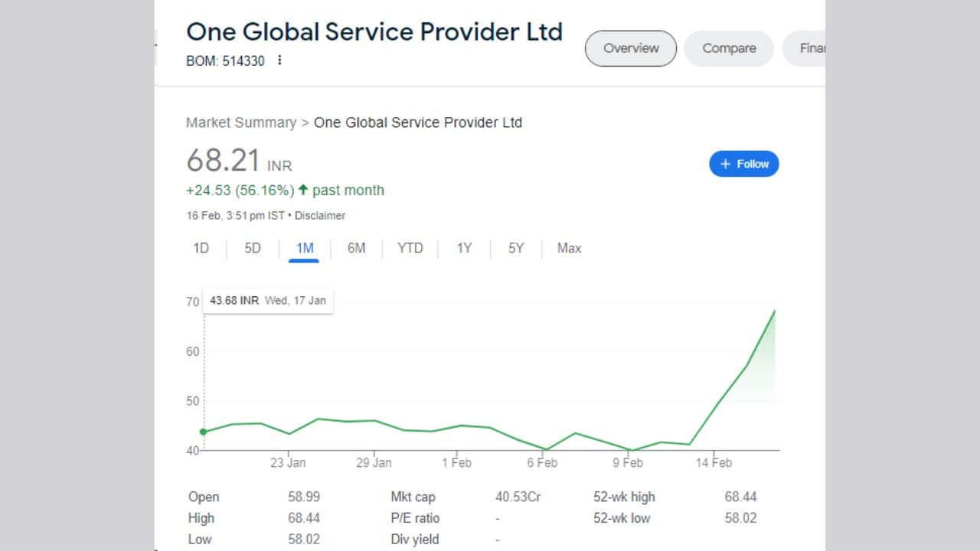Click the Mkt cap label

click(x=413, y=497)
